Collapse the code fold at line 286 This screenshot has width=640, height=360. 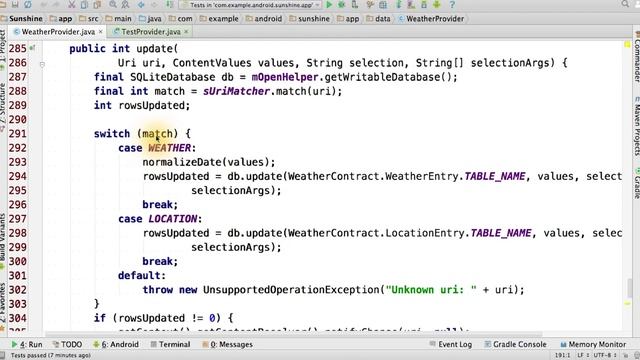(x=42, y=64)
